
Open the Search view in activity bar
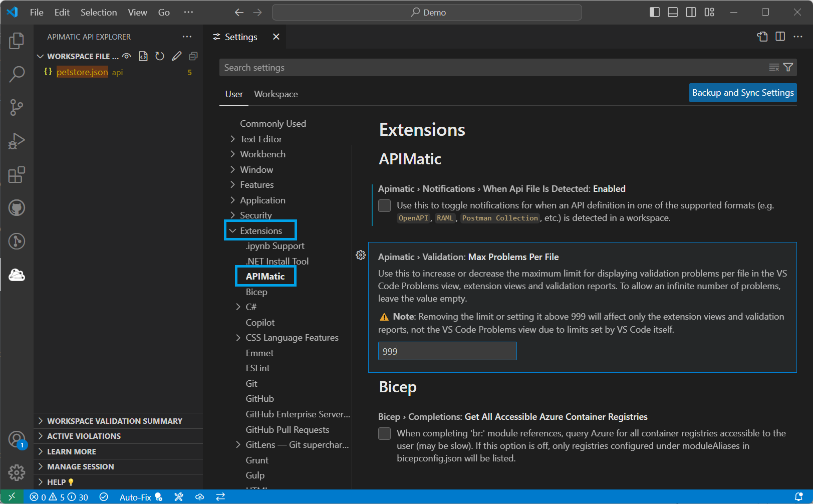17,74
